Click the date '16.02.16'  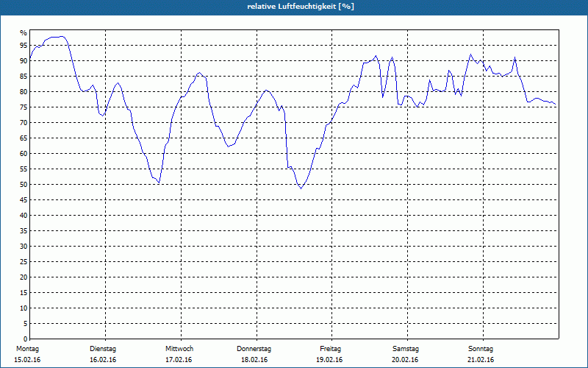pyautogui.click(x=103, y=360)
